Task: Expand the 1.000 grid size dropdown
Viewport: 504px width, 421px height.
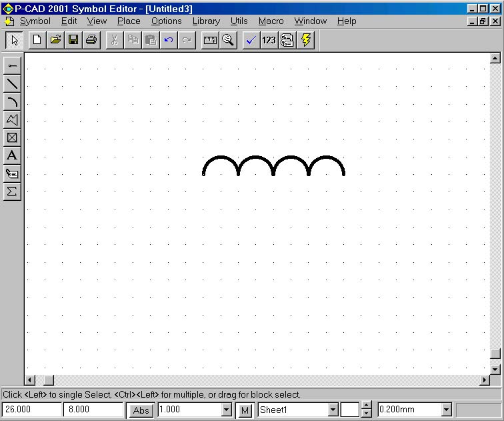Action: point(226,410)
